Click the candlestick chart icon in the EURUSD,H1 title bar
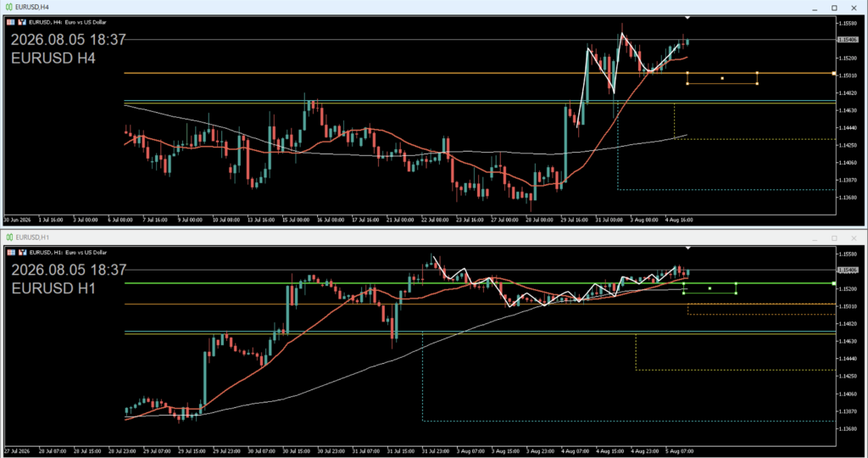 point(8,237)
